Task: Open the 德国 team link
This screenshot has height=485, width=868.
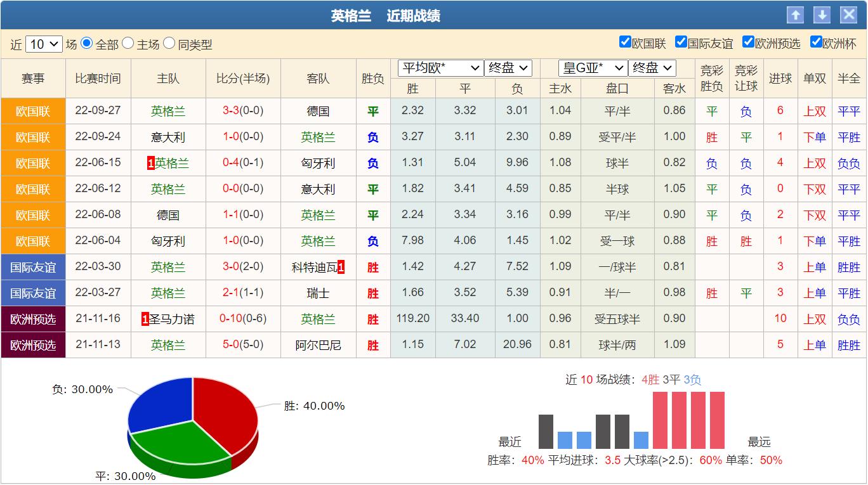Action: click(x=319, y=111)
